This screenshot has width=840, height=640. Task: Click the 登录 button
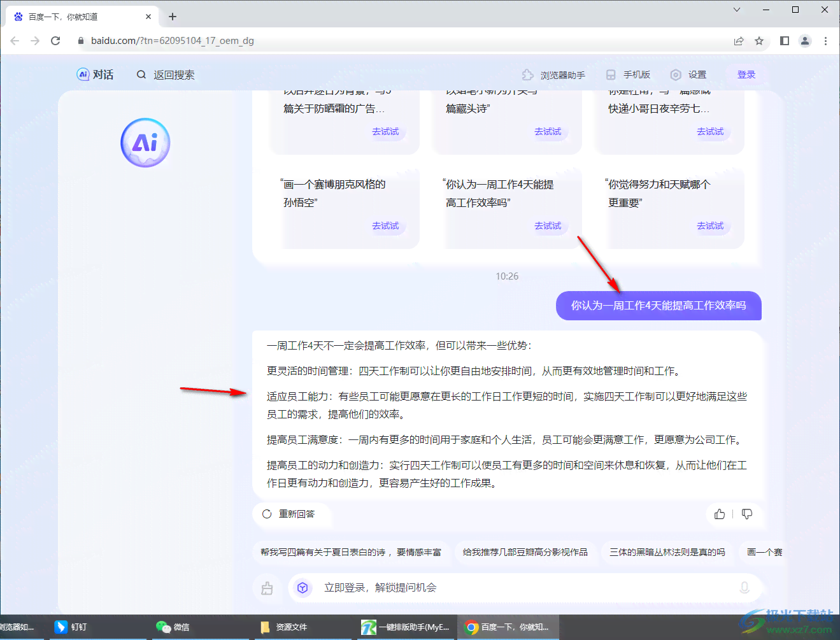click(x=746, y=75)
